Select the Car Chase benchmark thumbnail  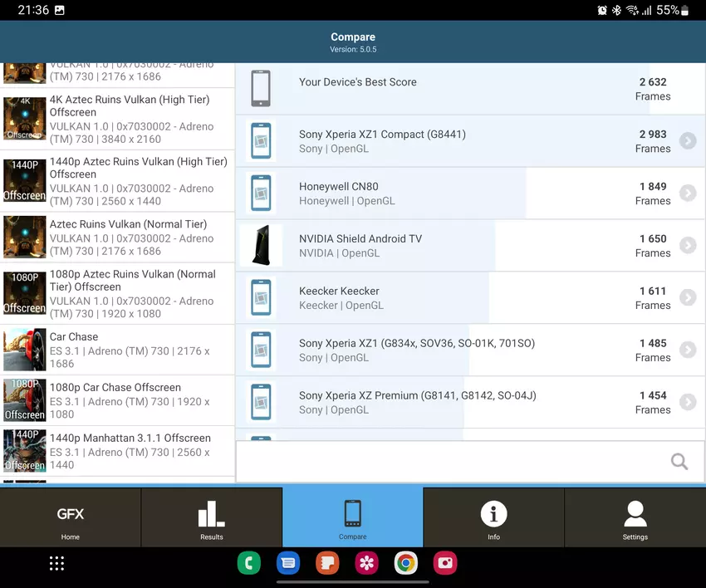click(x=24, y=350)
